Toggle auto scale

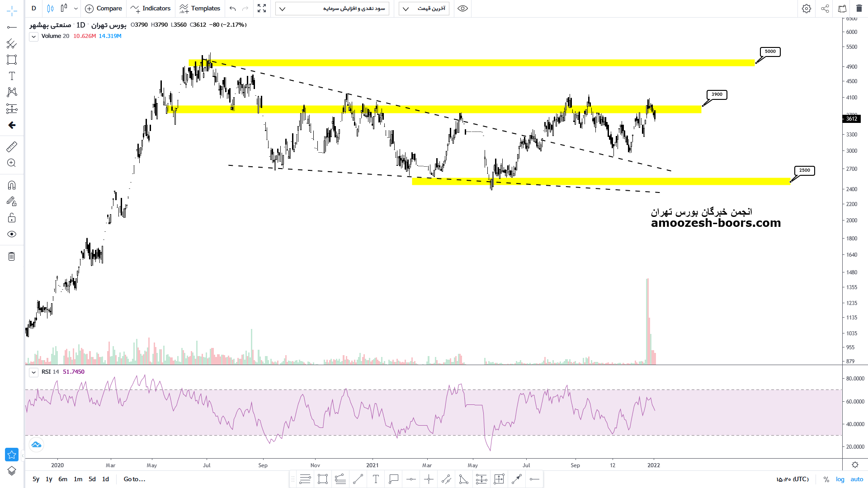[857, 479]
